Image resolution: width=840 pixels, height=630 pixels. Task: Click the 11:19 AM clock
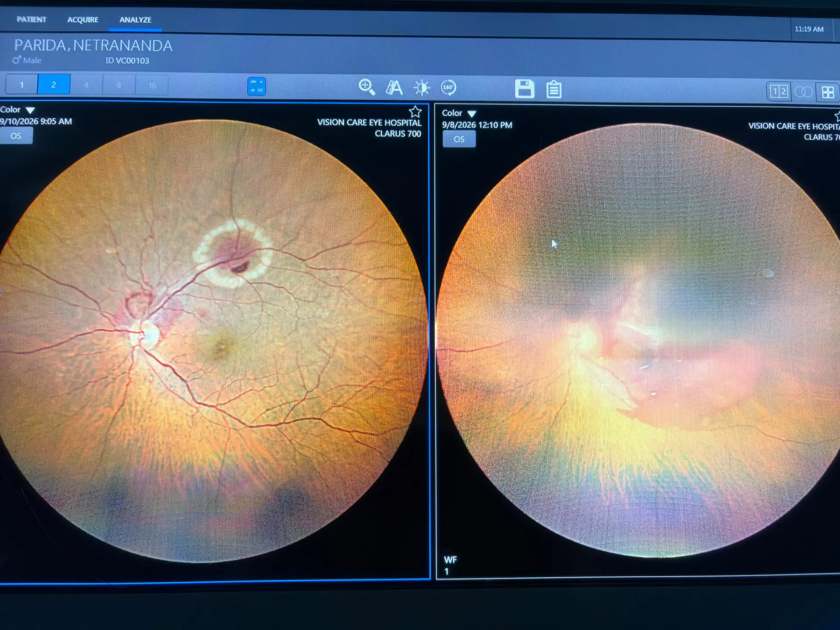coord(809,29)
